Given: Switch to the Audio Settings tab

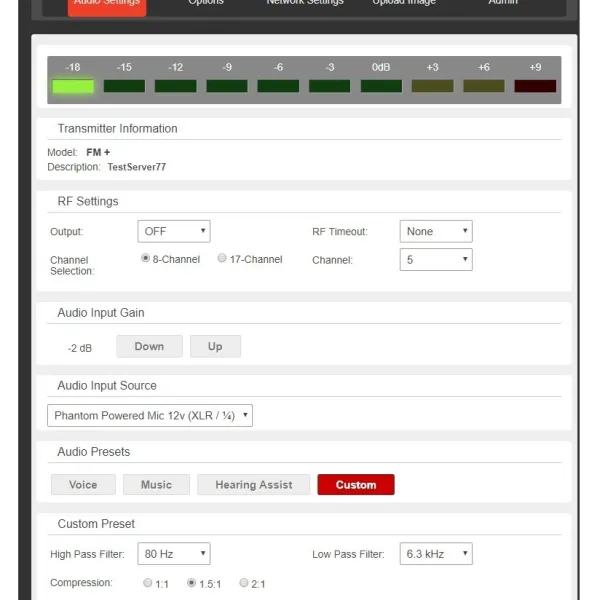Looking at the screenshot, I should coord(108,5).
